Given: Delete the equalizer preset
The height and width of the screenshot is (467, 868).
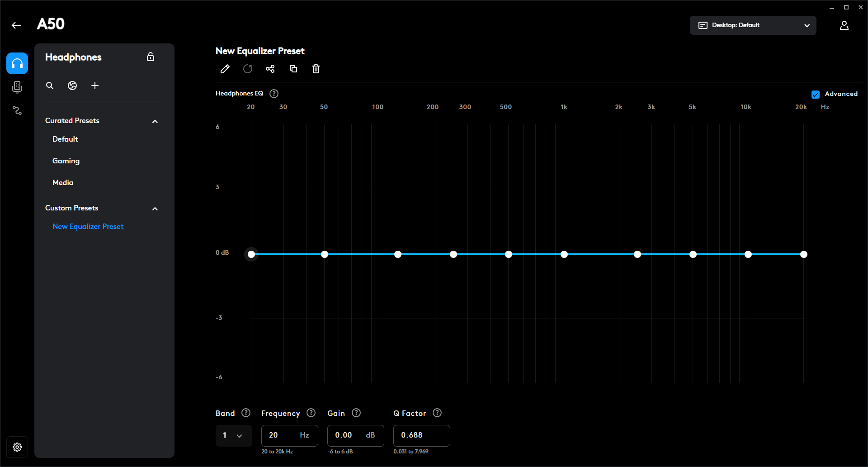Looking at the screenshot, I should tap(316, 69).
